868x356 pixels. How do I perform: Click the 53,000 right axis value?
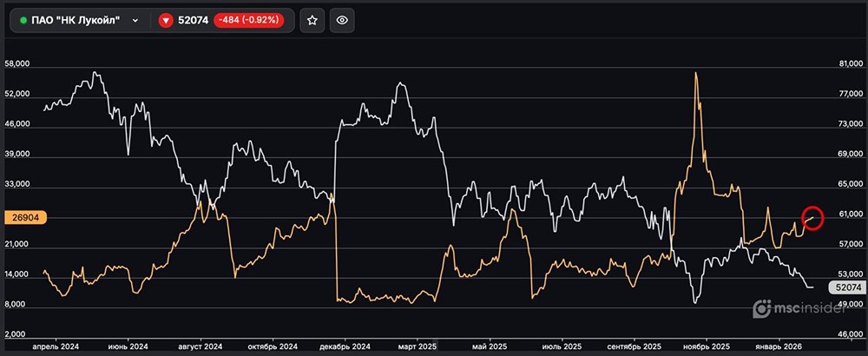[851, 274]
